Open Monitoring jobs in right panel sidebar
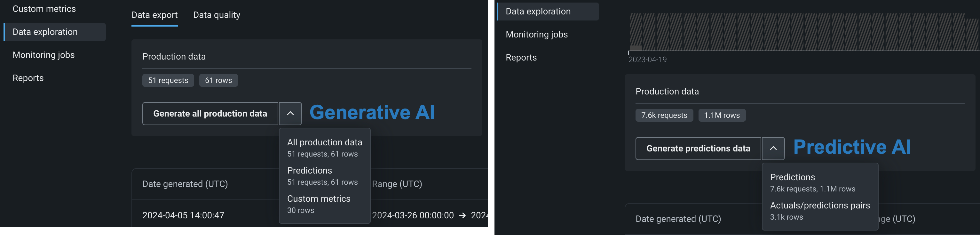 (x=536, y=35)
